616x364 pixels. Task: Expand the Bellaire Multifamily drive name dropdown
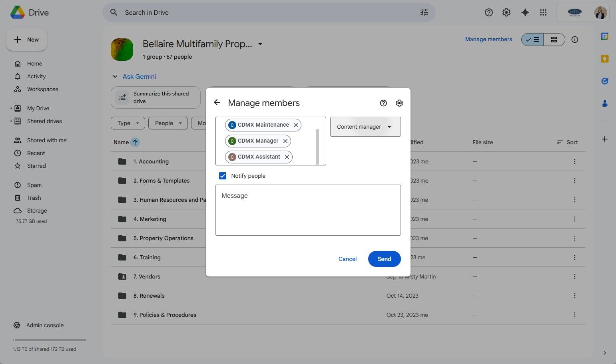[260, 44]
